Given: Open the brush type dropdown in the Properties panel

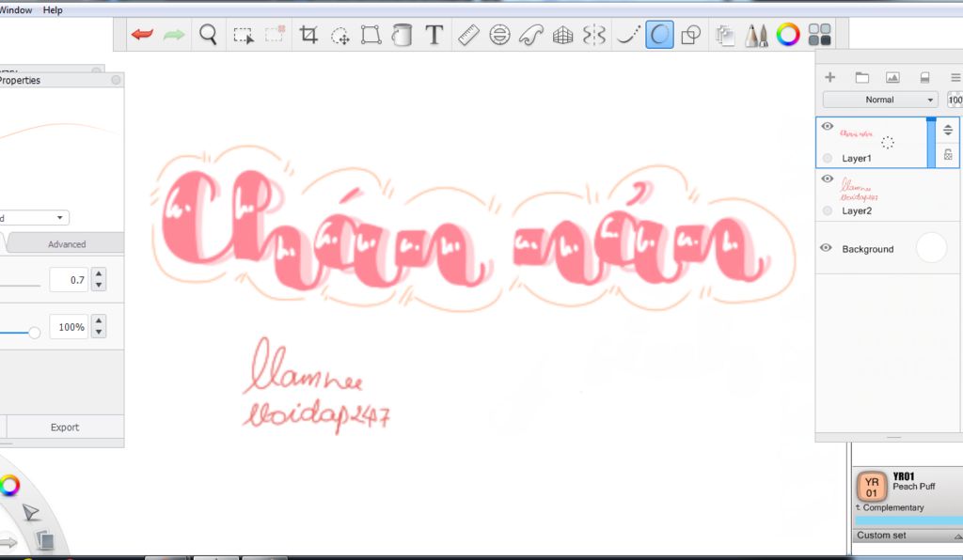Looking at the screenshot, I should [x=34, y=218].
